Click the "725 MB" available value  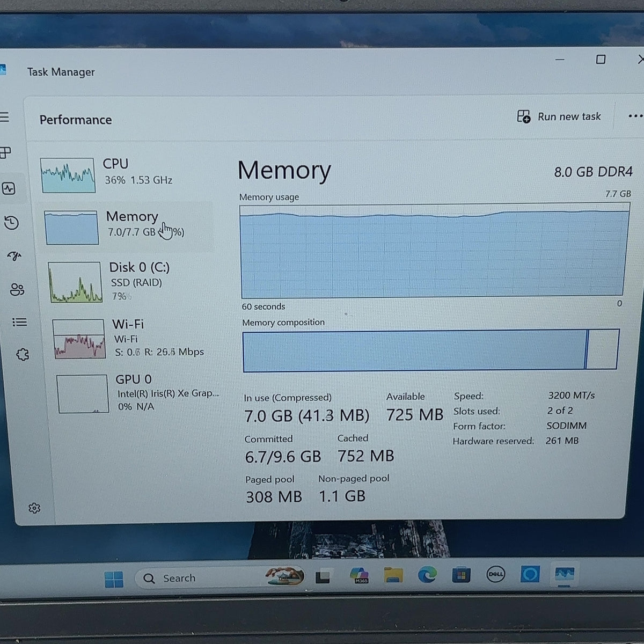coord(415,415)
